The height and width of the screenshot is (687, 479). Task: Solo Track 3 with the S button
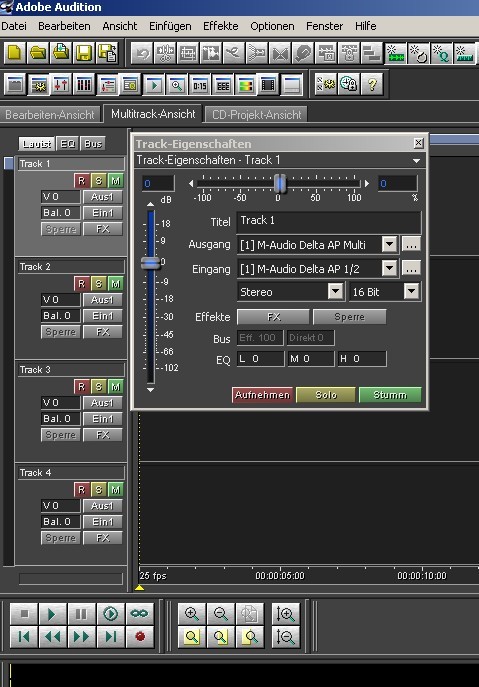(x=98, y=387)
